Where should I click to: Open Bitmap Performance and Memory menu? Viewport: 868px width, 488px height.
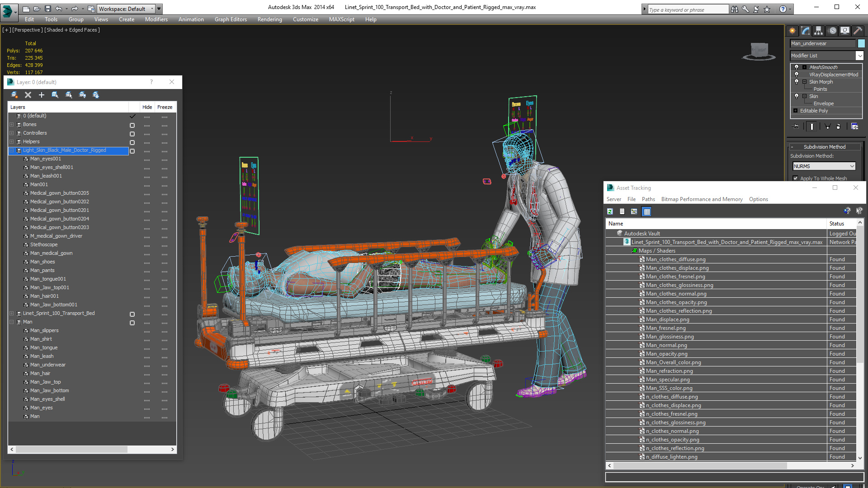coord(702,199)
